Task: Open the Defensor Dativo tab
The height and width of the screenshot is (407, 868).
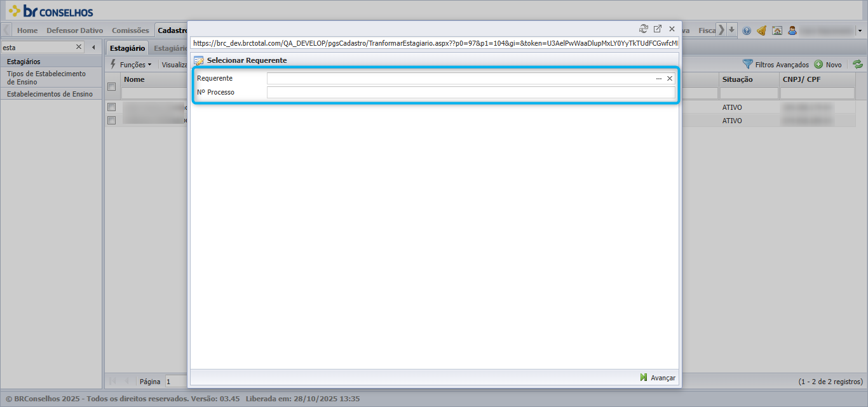Action: click(x=74, y=30)
